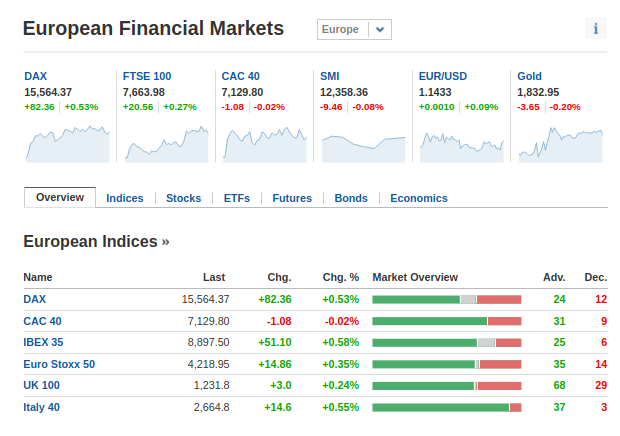Switch to the Bonds tab
The height and width of the screenshot is (436, 620).
click(351, 198)
